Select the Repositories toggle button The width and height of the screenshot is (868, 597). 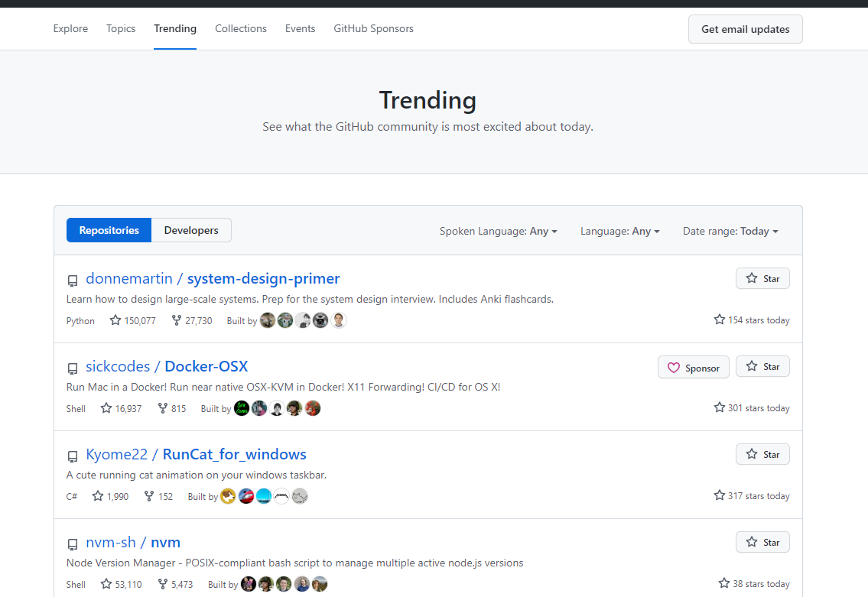coord(109,230)
